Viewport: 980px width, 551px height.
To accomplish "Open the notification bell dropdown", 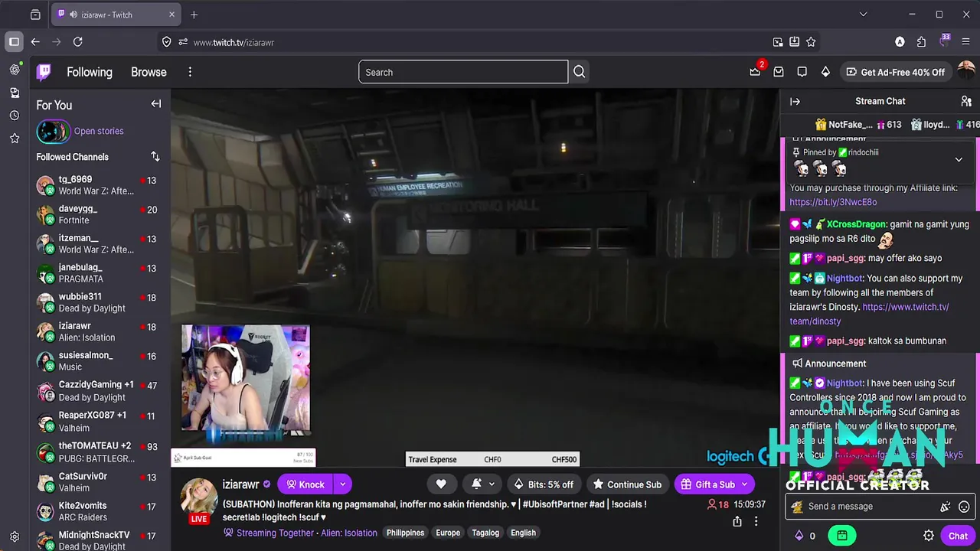I will [482, 484].
